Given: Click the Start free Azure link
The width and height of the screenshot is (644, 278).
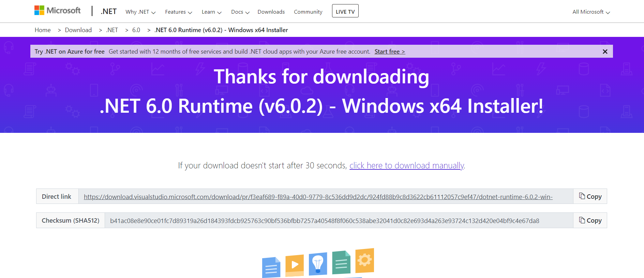Looking at the screenshot, I should click(x=390, y=52).
